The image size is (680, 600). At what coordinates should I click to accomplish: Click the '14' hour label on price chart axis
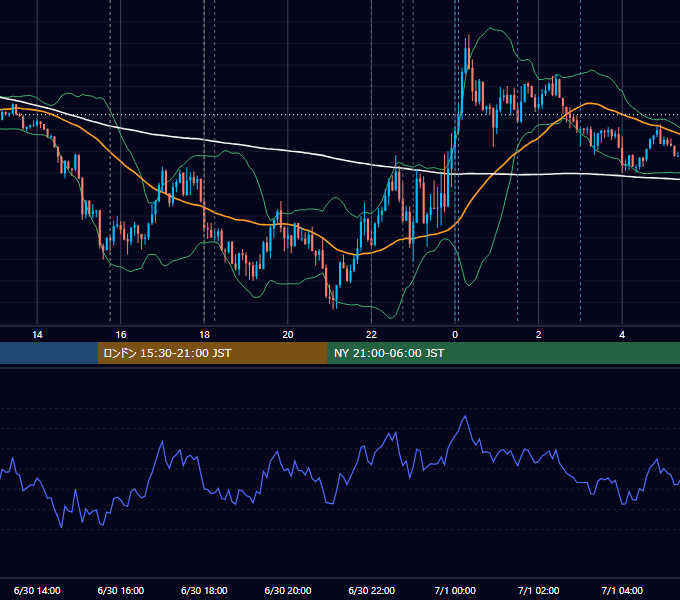[37, 335]
